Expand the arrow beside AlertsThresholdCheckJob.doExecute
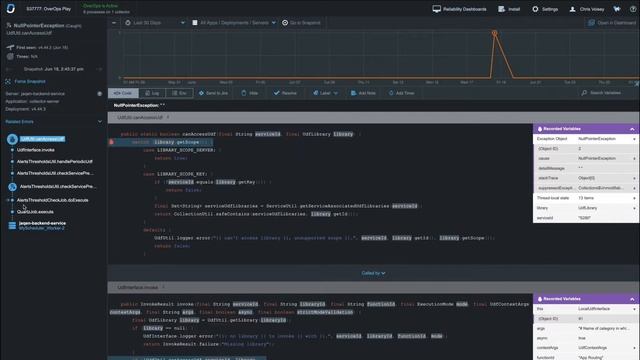640x360 pixels. [x=8, y=200]
